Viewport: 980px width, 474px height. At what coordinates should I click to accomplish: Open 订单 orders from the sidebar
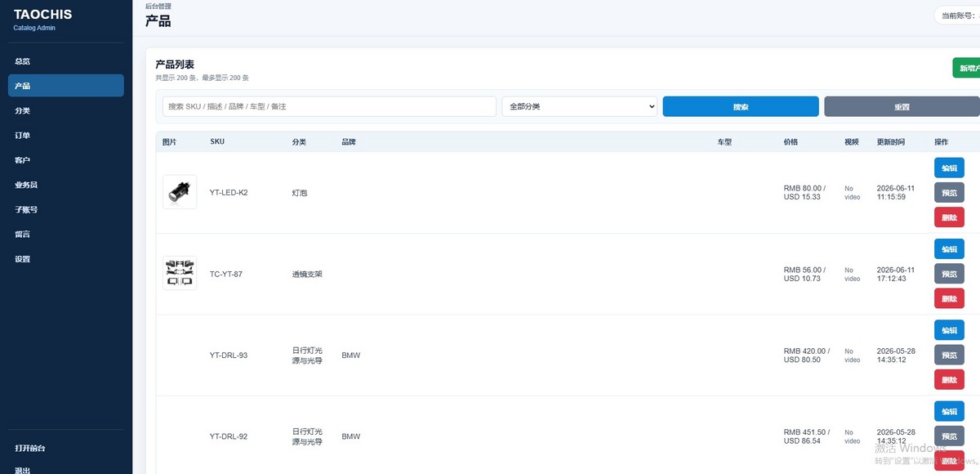(x=66, y=136)
